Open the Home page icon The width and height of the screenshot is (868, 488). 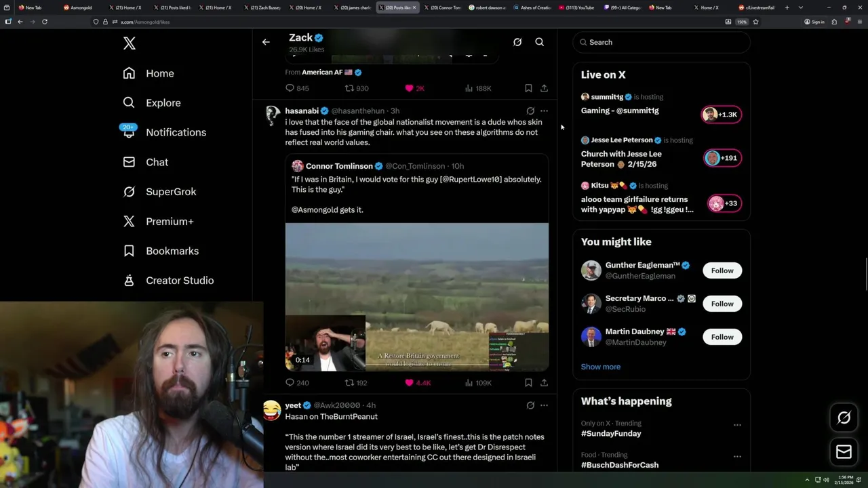pyautogui.click(x=129, y=73)
